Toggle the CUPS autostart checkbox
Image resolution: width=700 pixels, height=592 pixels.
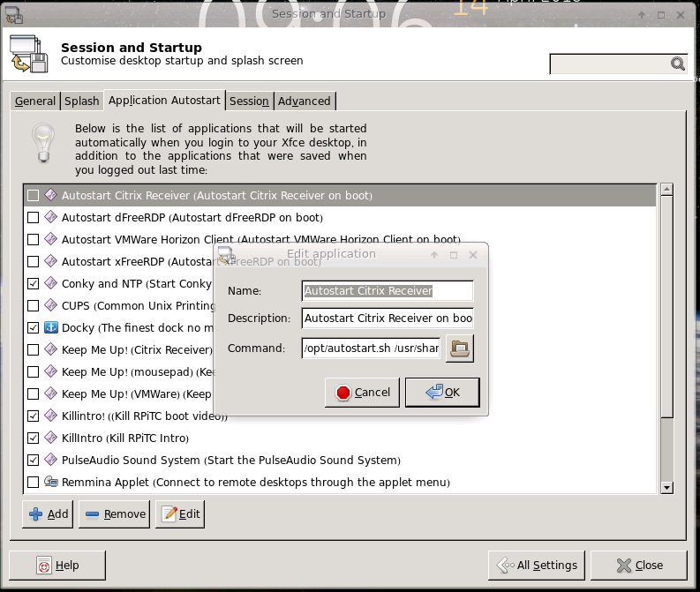33,305
